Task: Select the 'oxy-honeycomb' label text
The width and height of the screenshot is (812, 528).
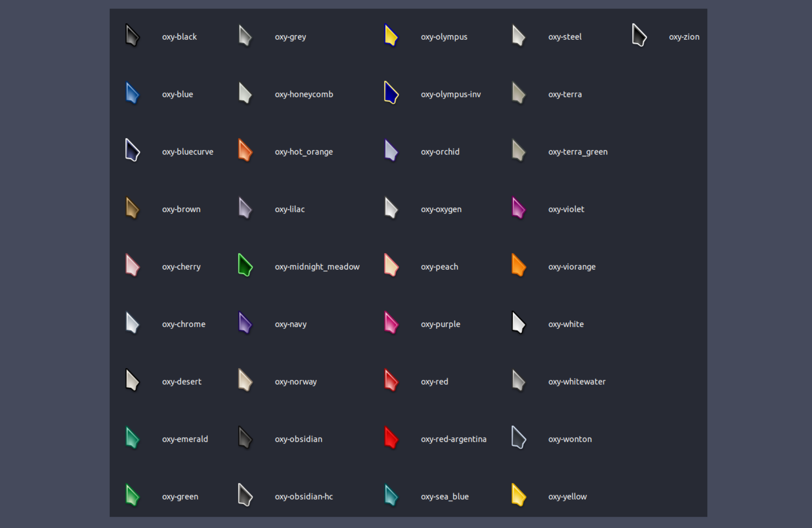Action: pos(304,95)
